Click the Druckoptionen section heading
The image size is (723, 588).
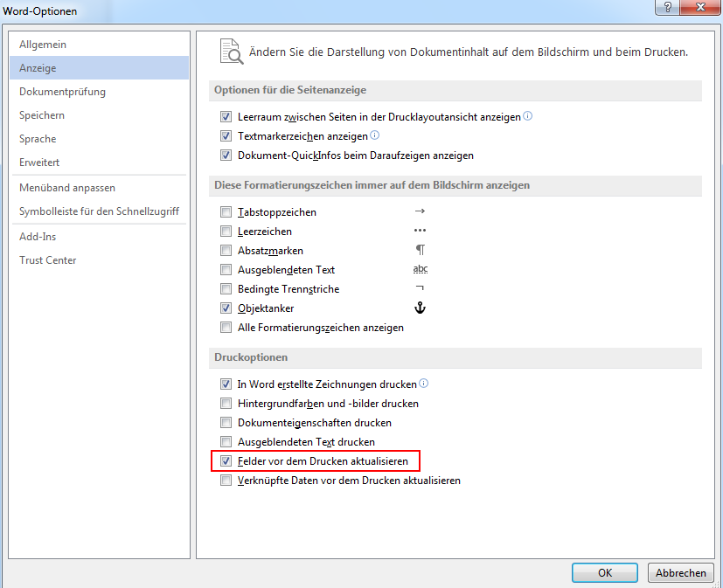coord(251,357)
